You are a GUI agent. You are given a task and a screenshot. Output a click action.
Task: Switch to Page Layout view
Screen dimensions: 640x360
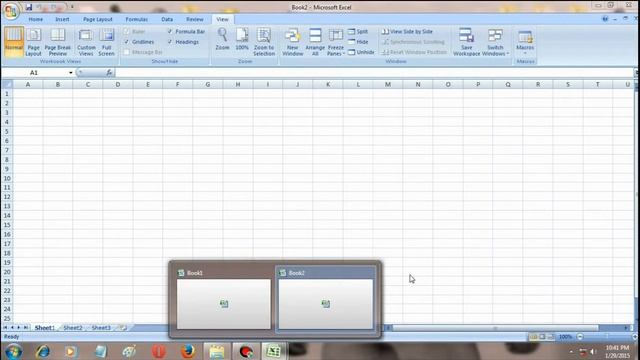point(33,41)
